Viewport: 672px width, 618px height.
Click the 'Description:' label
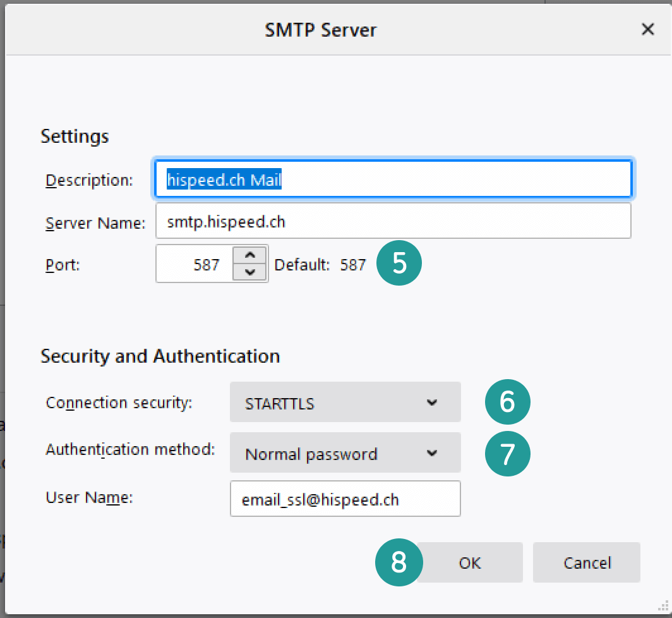pyautogui.click(x=89, y=180)
